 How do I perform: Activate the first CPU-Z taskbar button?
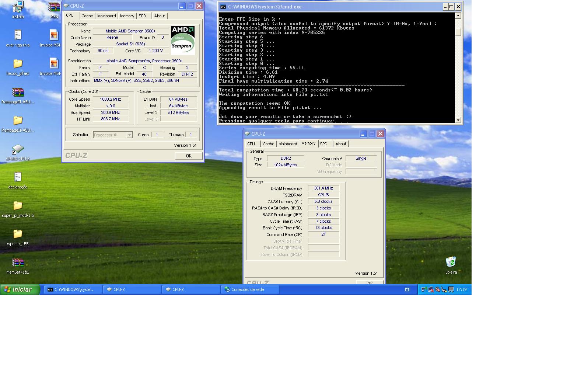click(132, 289)
